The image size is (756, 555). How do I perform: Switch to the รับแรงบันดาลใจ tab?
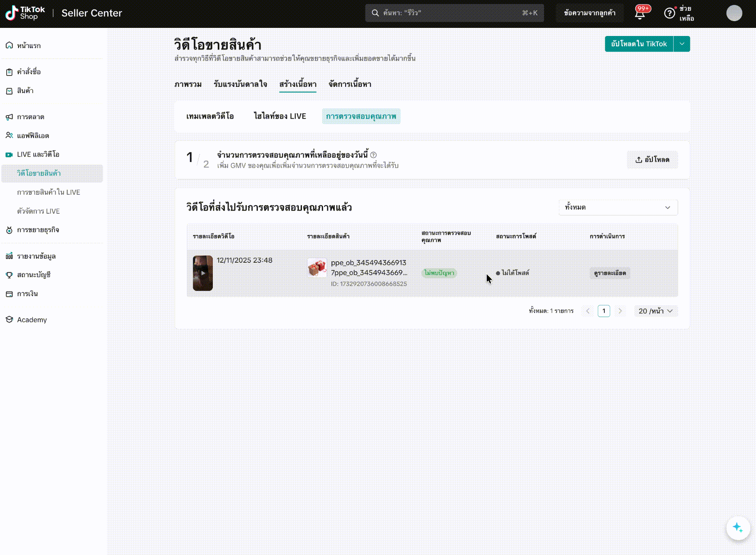(240, 85)
